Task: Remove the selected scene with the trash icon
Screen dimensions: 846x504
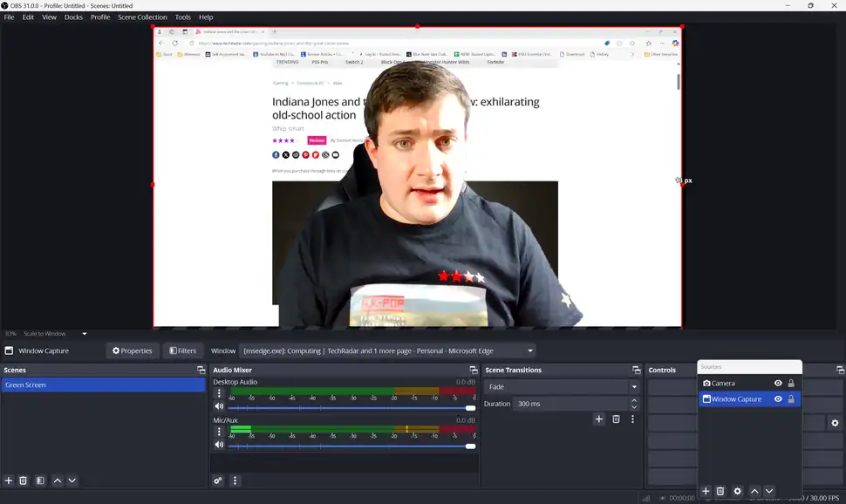Action: 24,480
